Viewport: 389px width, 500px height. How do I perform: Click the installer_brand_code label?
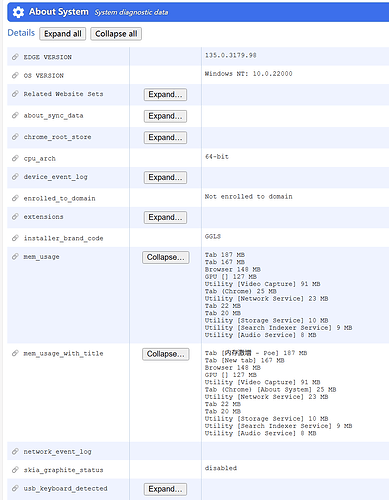coord(63,238)
